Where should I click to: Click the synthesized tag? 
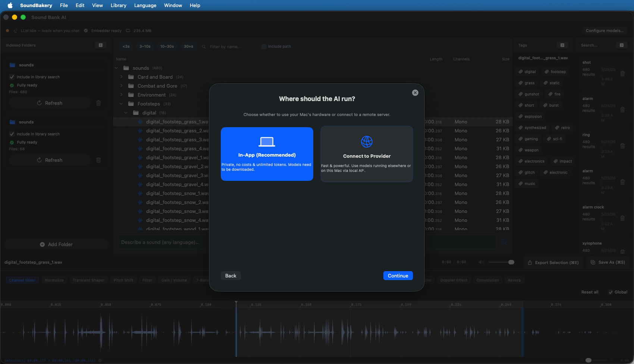(x=532, y=128)
